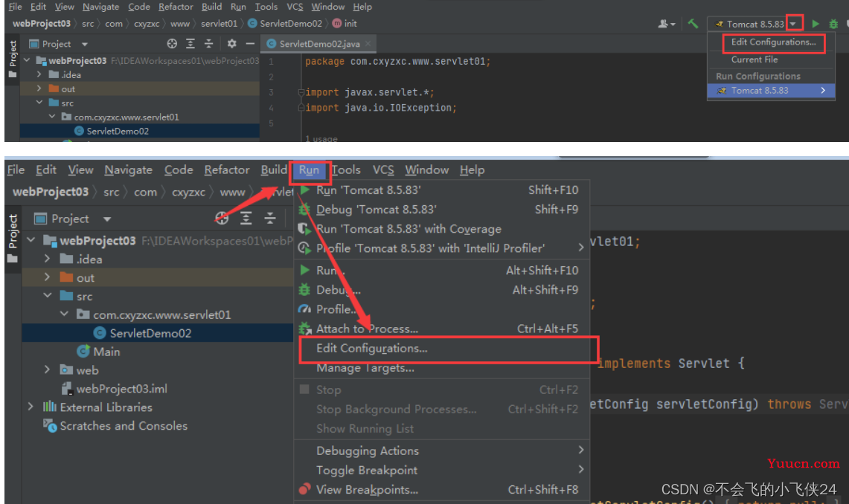Open the Tools menu in the lower menu bar
Viewport: 849px width, 504px height.
[346, 169]
